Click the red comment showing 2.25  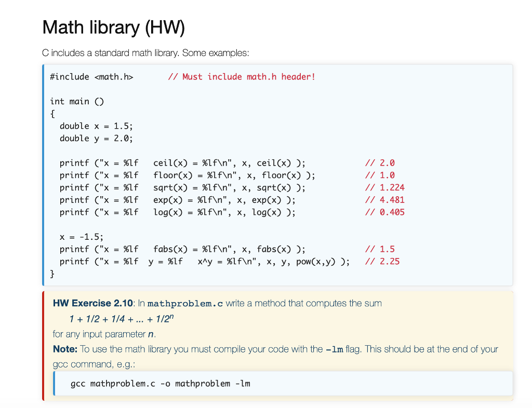[x=382, y=261]
